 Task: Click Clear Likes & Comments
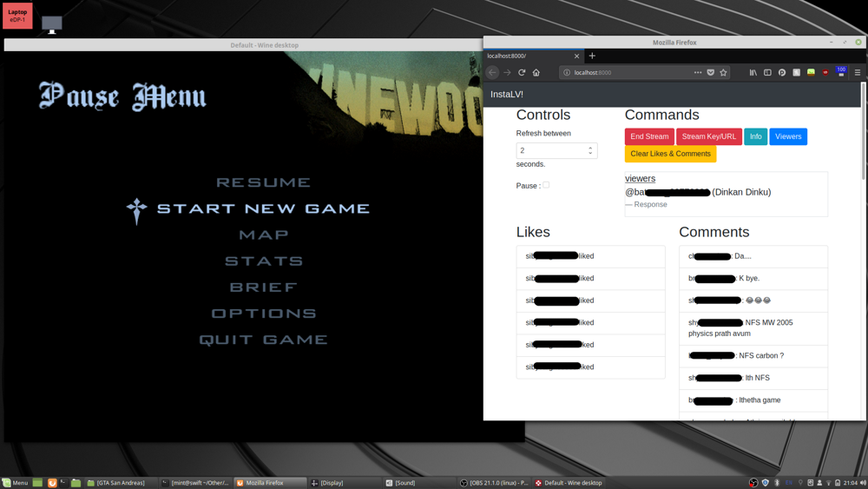pos(670,154)
